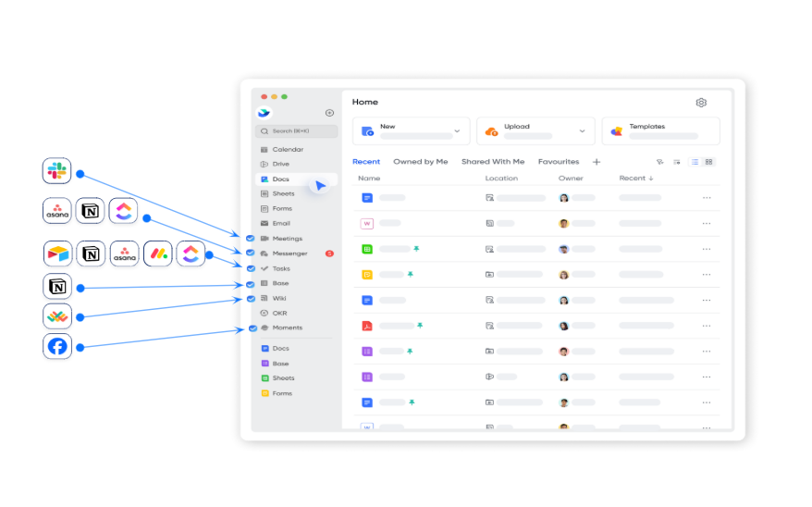This screenshot has width=812, height=507.
Task: Switch to list view
Action: click(x=695, y=162)
